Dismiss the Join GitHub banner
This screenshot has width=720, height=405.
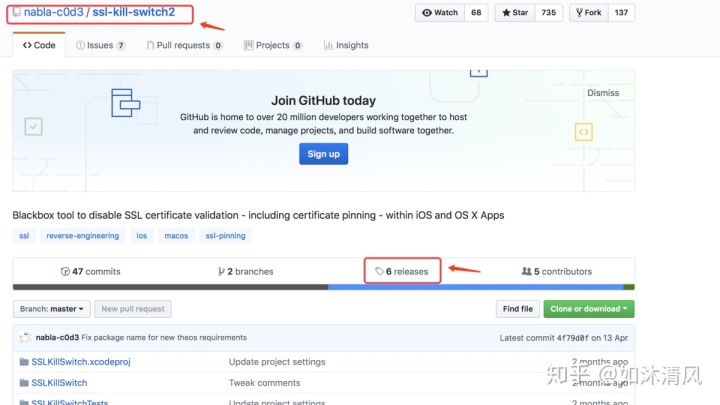tap(603, 93)
